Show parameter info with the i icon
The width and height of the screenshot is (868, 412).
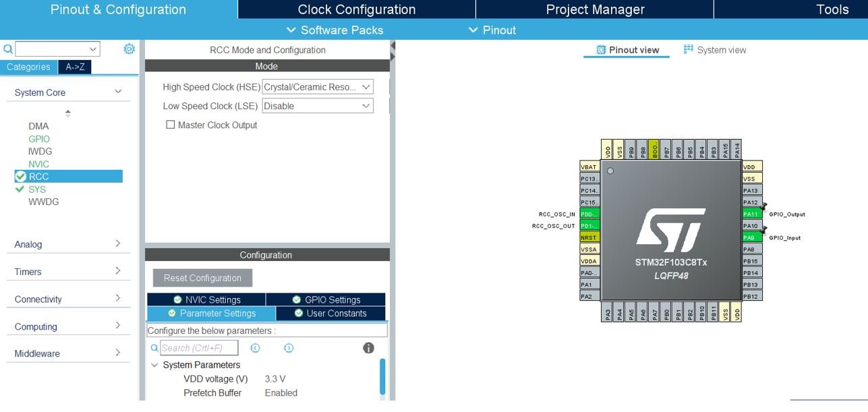click(368, 348)
